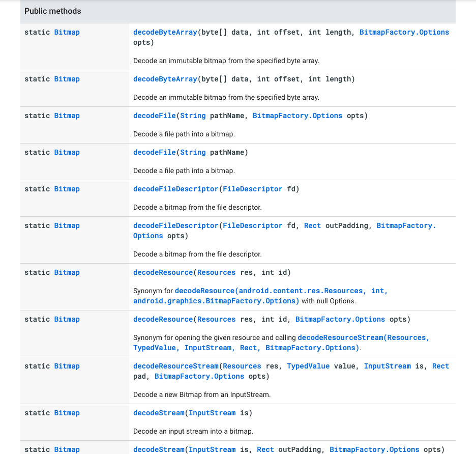476x454 pixels.
Task: Click Resources type in decodeResourceStream signature
Action: (x=242, y=366)
